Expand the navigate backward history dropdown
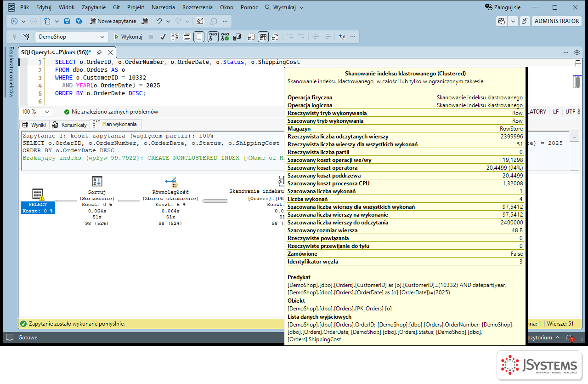Viewport: 588px width, 384px height. click(x=23, y=21)
